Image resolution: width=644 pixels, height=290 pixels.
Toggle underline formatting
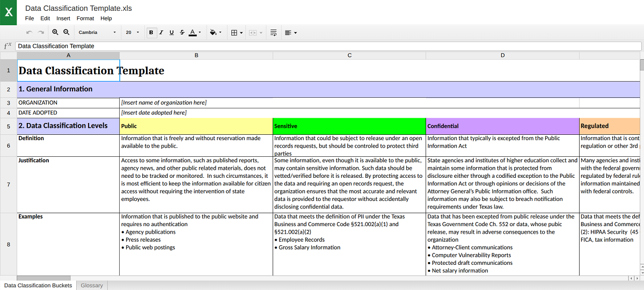(171, 33)
